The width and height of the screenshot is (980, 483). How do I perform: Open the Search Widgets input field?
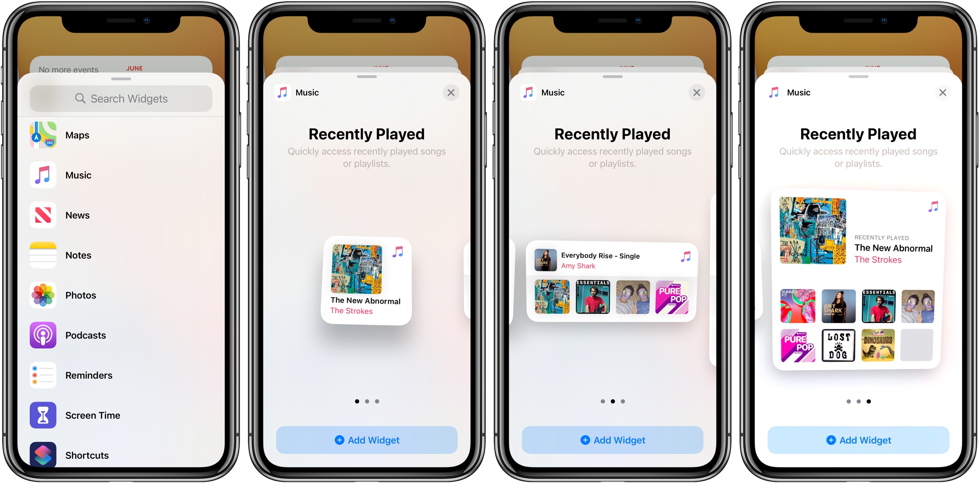(123, 99)
